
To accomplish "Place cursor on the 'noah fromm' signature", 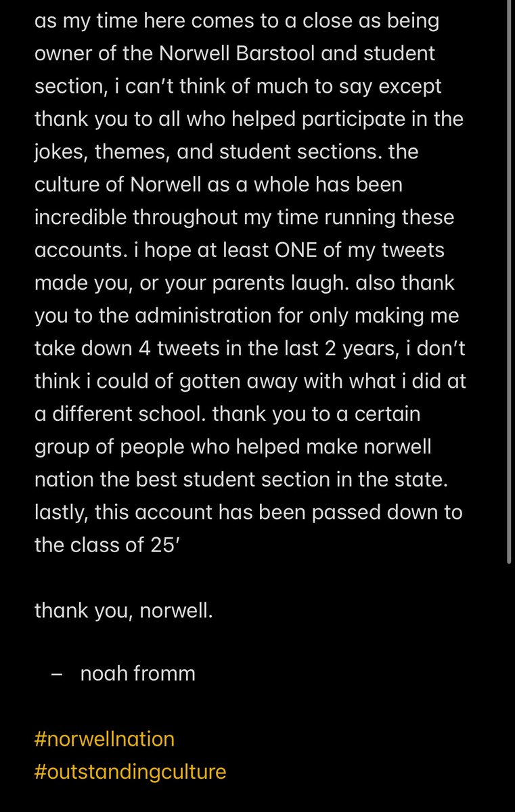I will 137,673.
